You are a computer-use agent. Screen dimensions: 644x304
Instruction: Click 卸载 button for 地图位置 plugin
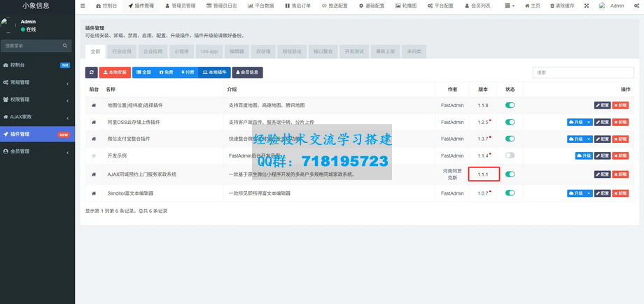pos(621,106)
